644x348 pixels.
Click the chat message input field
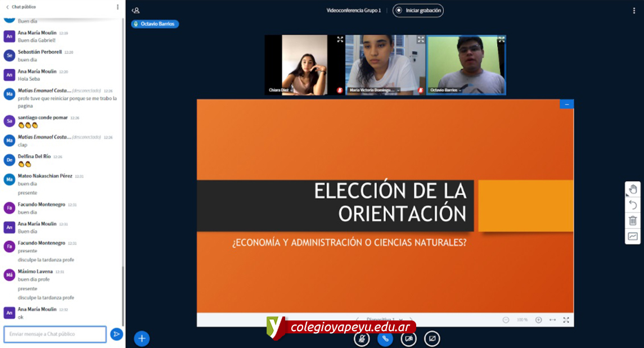point(55,334)
